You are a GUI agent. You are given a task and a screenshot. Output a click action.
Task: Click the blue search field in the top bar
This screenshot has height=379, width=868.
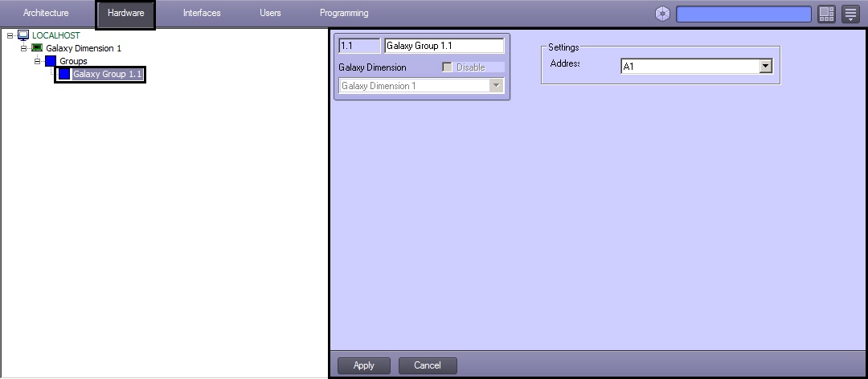(744, 14)
